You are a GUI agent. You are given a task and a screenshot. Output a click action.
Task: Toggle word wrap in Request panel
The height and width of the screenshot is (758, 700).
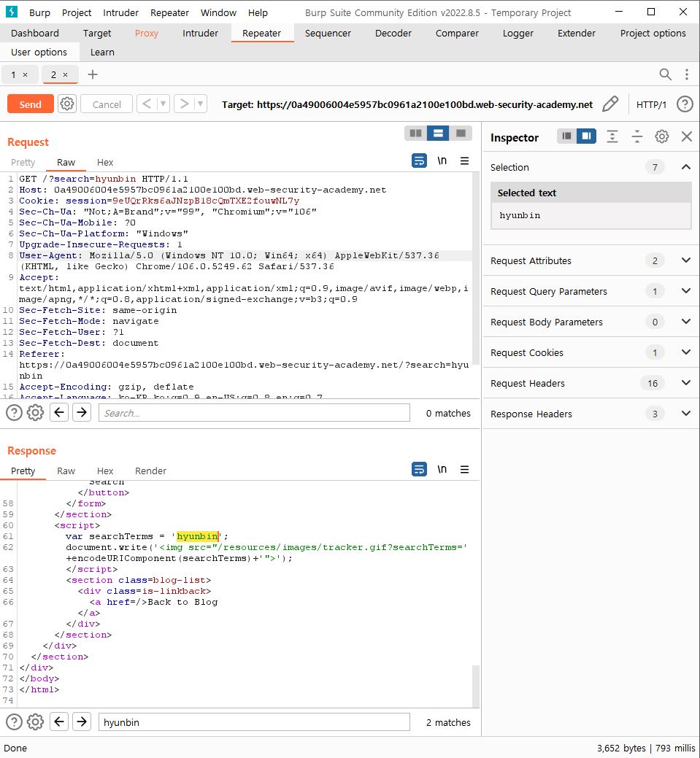coord(419,161)
